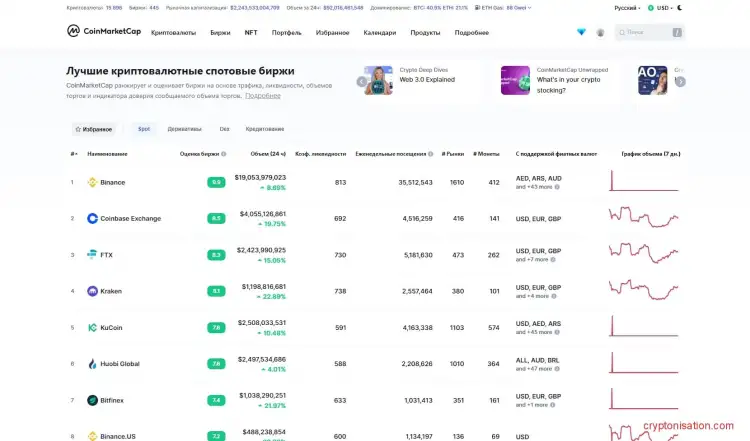
Task: Click the Kraken logo icon
Action: coord(92,291)
